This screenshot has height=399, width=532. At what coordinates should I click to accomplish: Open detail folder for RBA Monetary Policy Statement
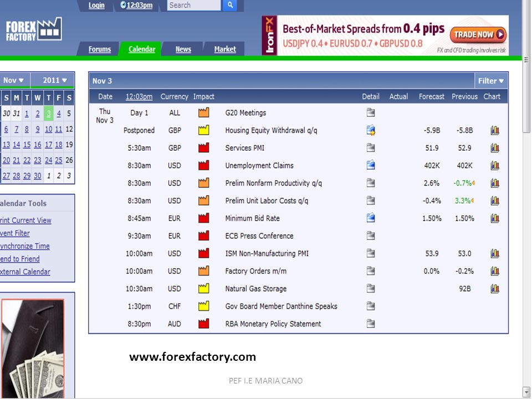(371, 324)
